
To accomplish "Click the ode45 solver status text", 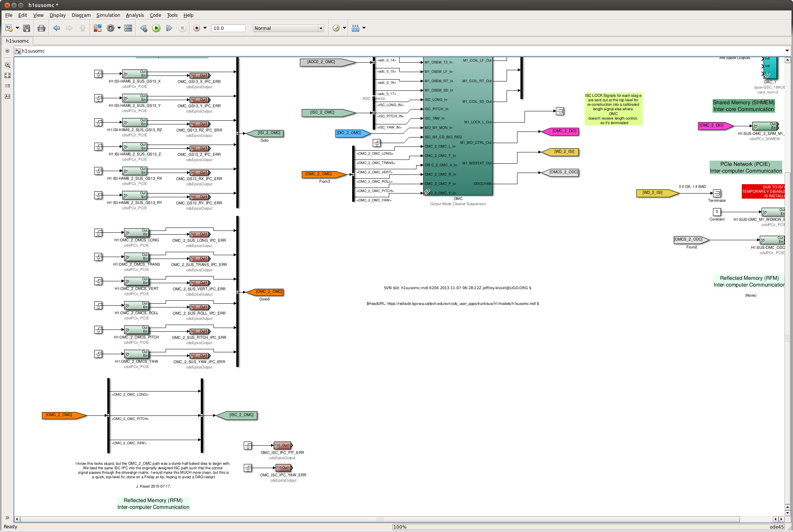I will [x=777, y=527].
